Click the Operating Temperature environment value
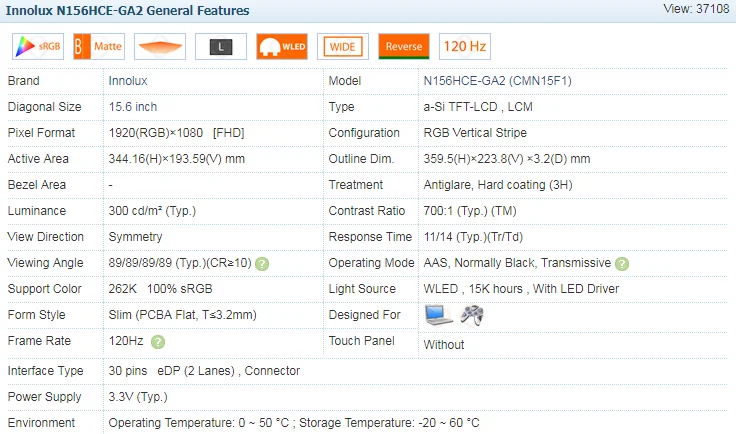Viewport: 736px width, 434px height. [x=294, y=423]
